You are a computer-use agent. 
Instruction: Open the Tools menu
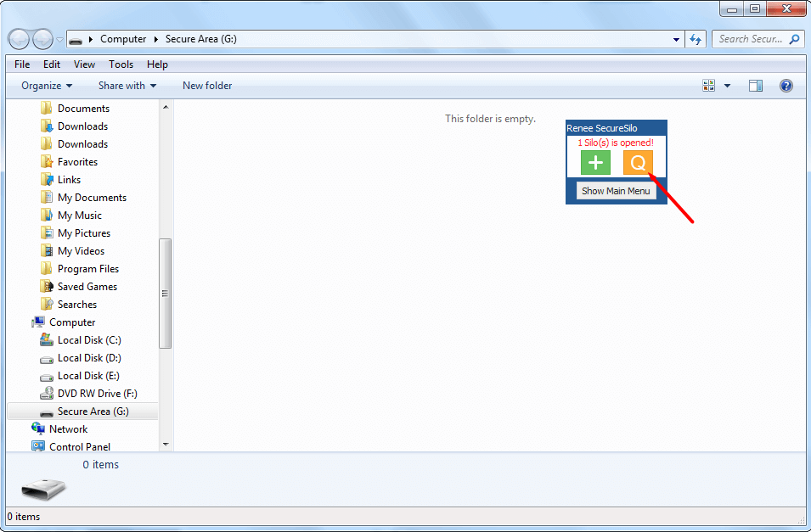point(121,64)
